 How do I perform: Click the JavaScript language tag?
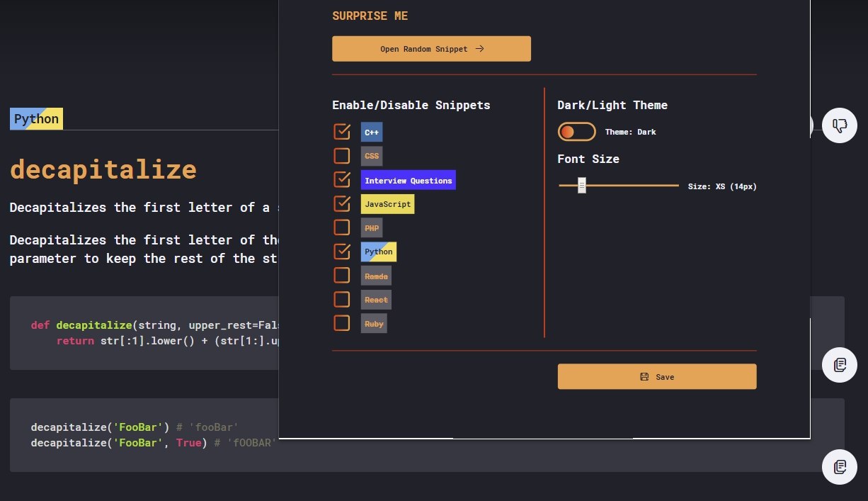click(x=387, y=204)
